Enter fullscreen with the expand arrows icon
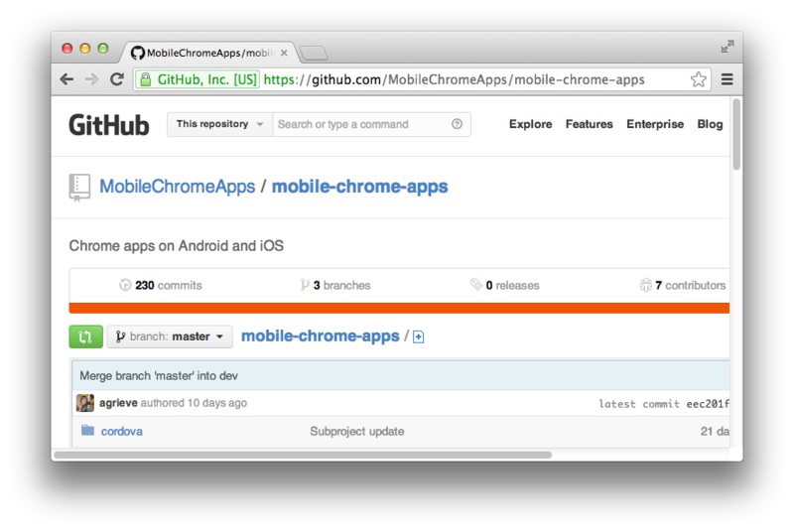 coord(728,47)
